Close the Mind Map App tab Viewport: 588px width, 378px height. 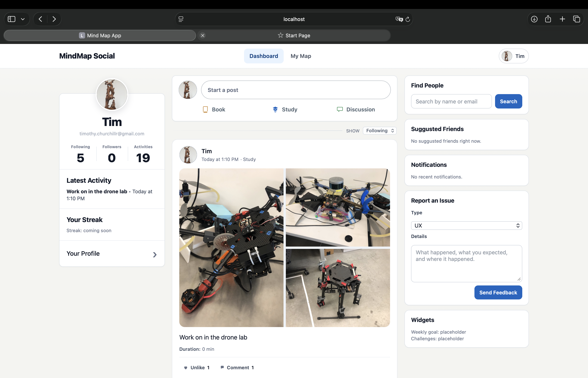pos(203,36)
